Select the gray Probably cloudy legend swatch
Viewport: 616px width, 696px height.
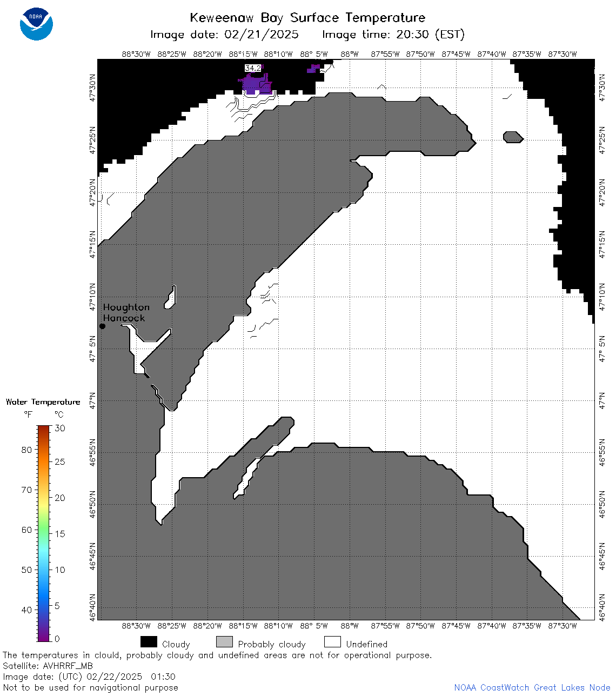coord(224,641)
